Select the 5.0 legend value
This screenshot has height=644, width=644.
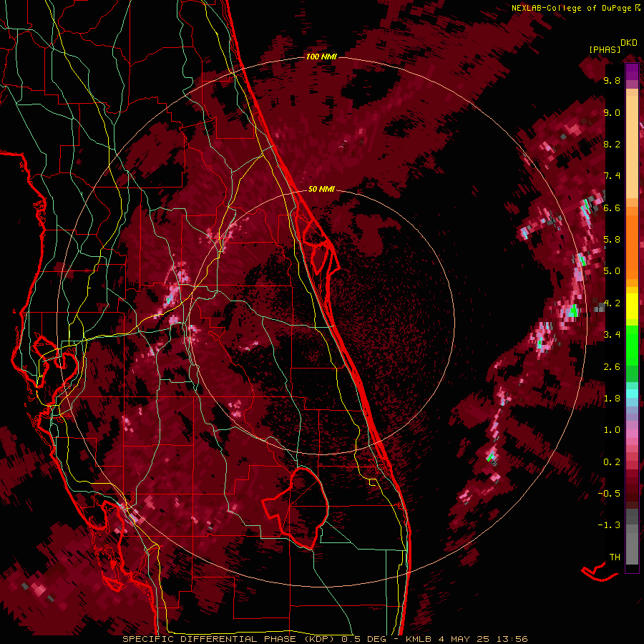click(x=612, y=271)
